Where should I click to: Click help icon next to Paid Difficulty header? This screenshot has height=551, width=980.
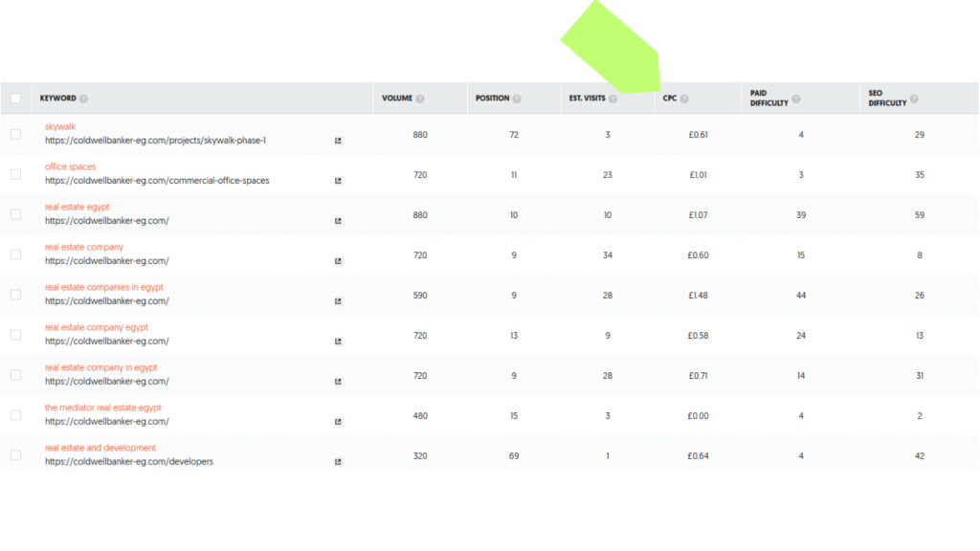click(x=796, y=99)
